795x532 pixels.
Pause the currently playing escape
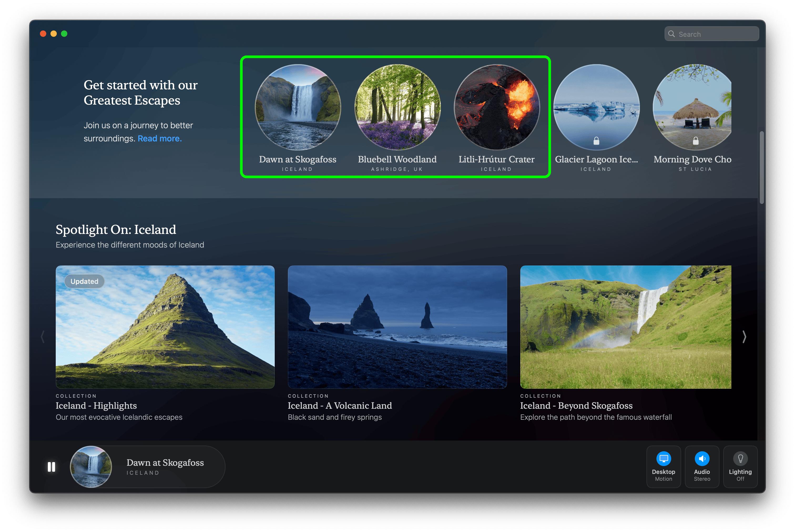point(52,467)
